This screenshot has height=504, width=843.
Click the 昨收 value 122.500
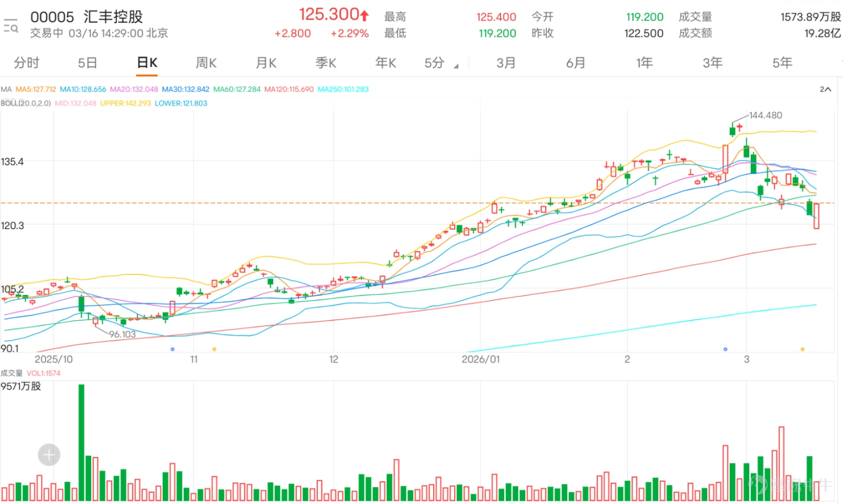(644, 33)
